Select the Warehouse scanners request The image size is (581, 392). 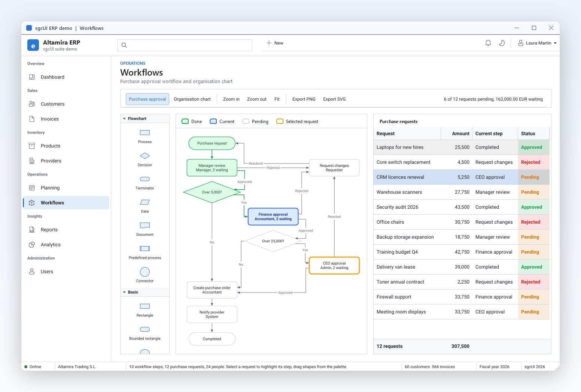(x=462, y=192)
